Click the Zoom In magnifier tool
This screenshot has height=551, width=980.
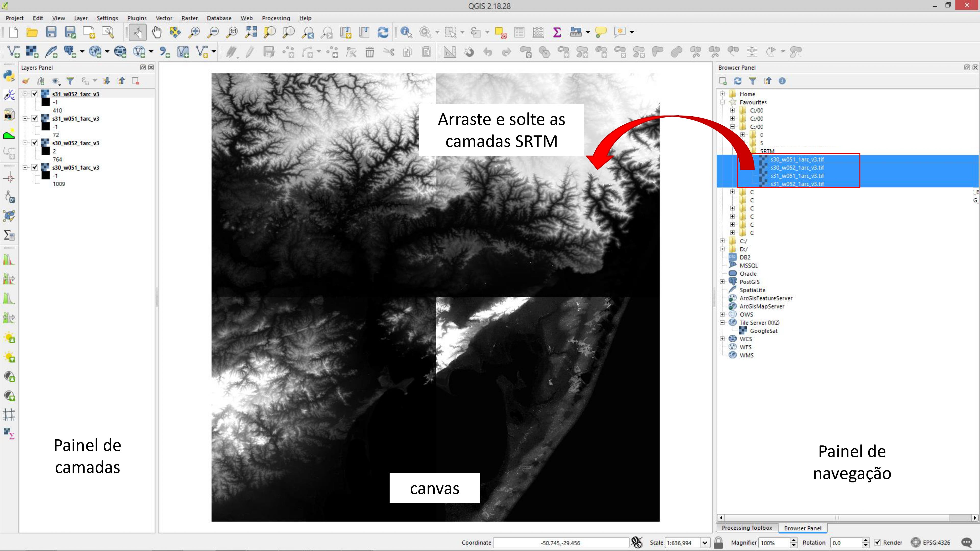[x=194, y=32]
